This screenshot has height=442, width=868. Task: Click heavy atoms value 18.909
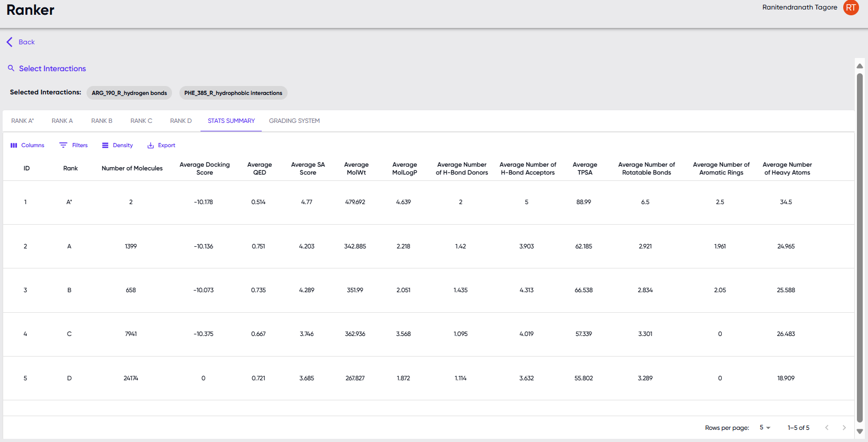(786, 378)
